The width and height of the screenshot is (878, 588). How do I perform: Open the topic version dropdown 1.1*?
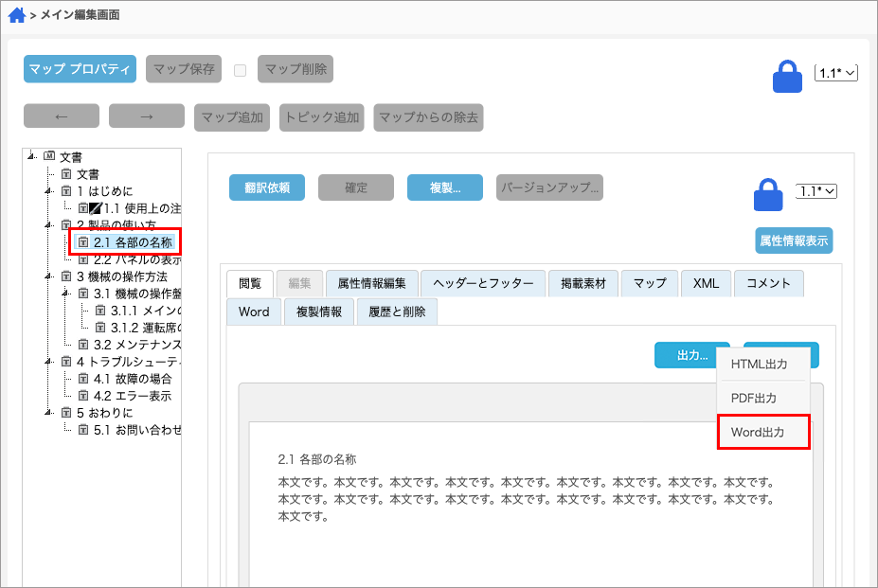click(x=816, y=191)
